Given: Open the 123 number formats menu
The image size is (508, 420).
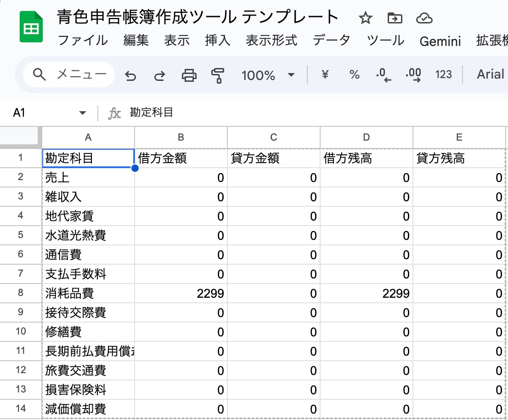Looking at the screenshot, I should pyautogui.click(x=443, y=74).
